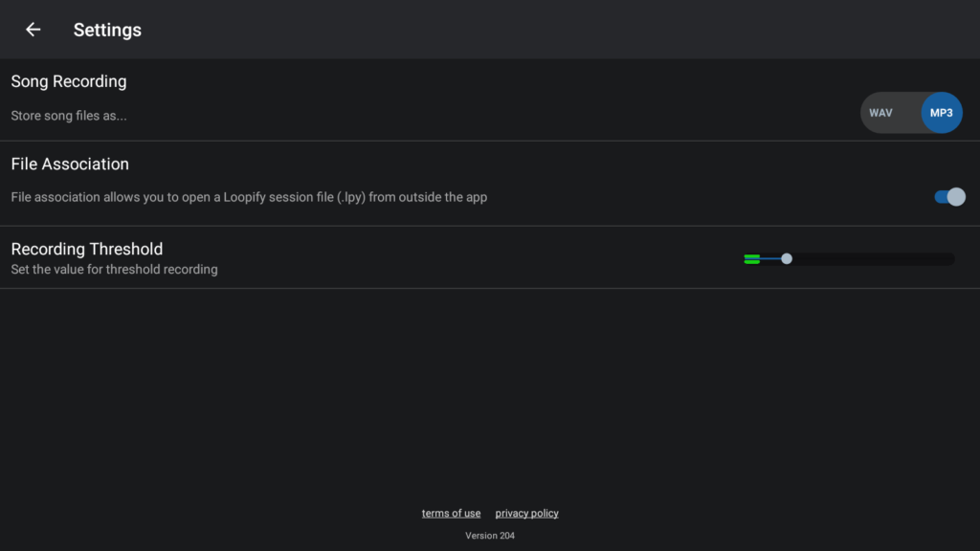
Task: Click the Settings page title
Action: point(107,30)
